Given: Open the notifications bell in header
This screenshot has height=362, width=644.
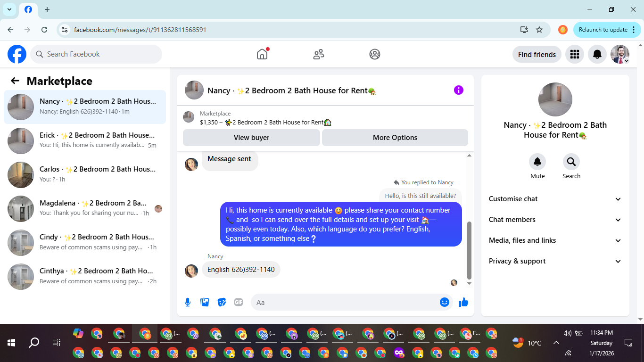Looking at the screenshot, I should (597, 54).
